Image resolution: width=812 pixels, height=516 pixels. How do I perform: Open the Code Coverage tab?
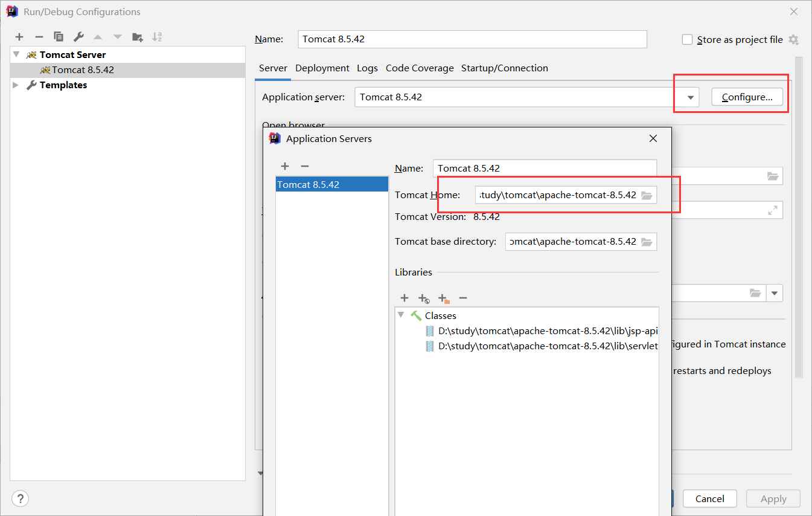(420, 68)
